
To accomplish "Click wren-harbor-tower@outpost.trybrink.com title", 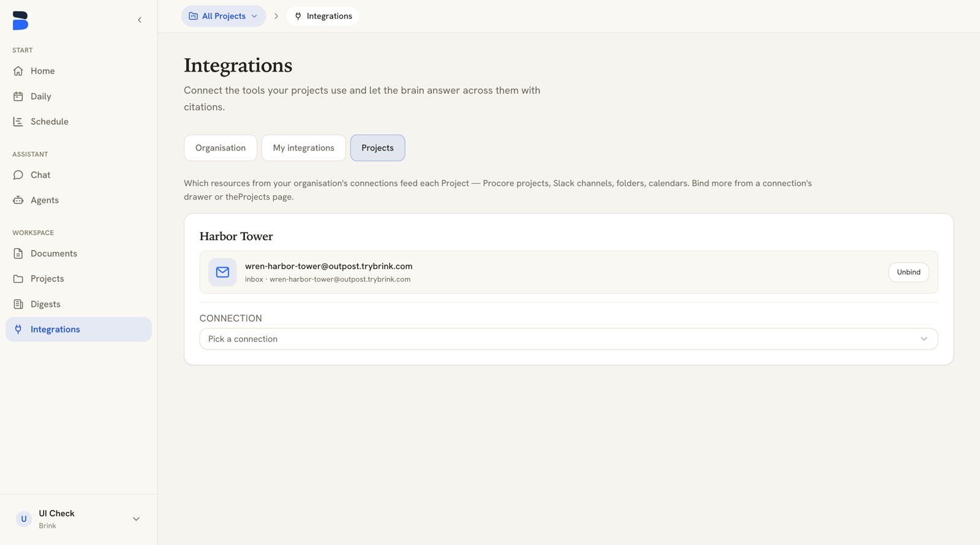I will click(x=329, y=266).
